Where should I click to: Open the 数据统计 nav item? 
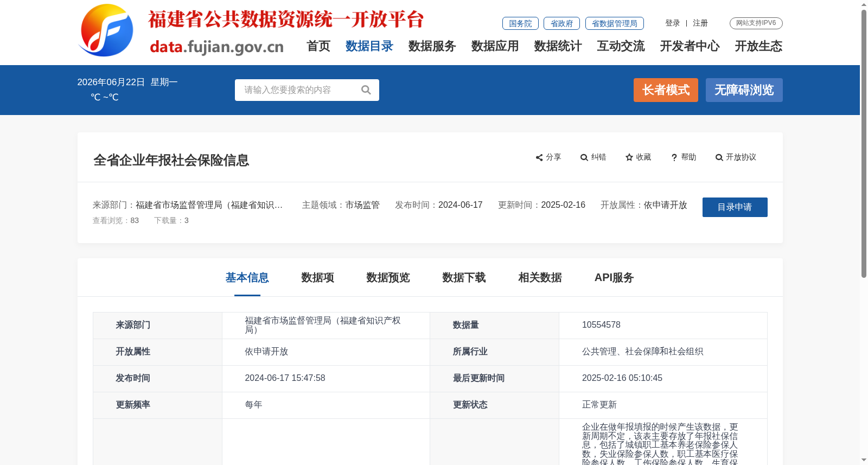click(558, 46)
